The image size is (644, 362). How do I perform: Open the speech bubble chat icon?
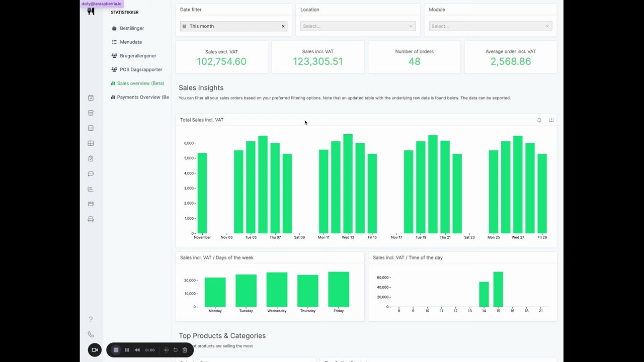(x=91, y=174)
